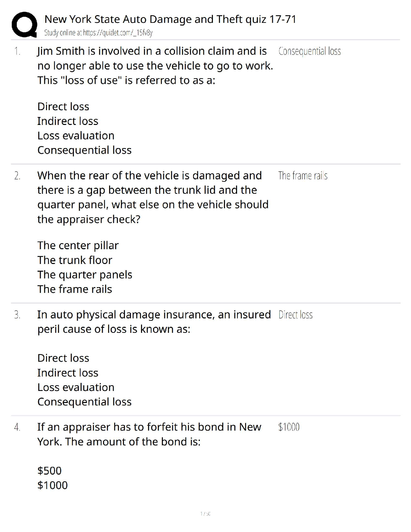The image size is (411, 532).
Task: Select "The frame rails" option under question 2
Action: coord(75,289)
